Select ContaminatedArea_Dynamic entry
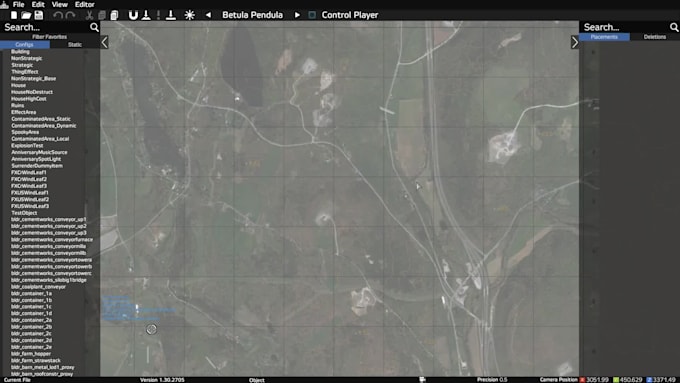680x383 pixels. 43,125
